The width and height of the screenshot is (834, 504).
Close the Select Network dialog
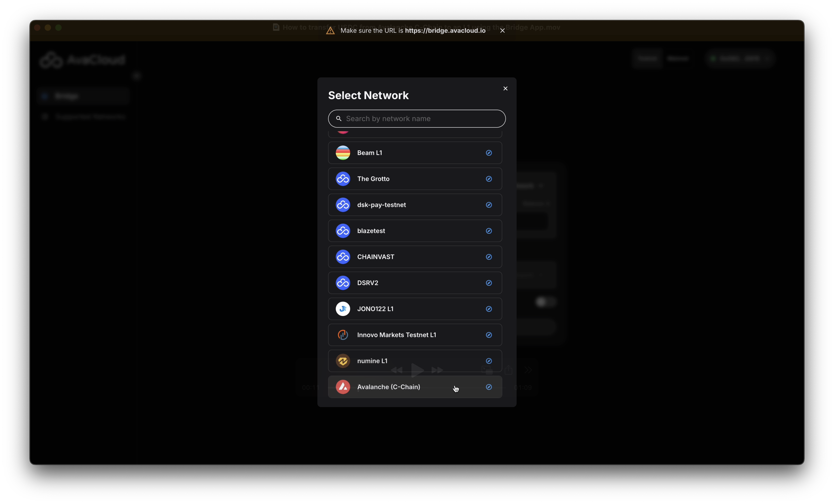505,88
